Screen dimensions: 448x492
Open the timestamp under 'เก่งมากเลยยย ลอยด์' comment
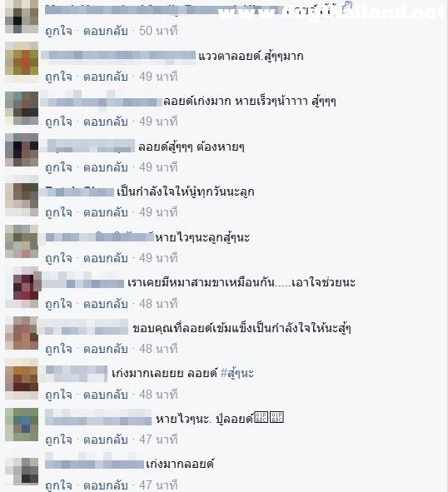click(158, 395)
